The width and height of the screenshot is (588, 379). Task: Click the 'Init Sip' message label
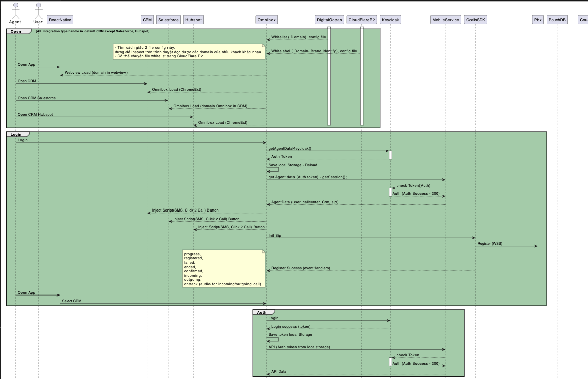[x=275, y=235]
